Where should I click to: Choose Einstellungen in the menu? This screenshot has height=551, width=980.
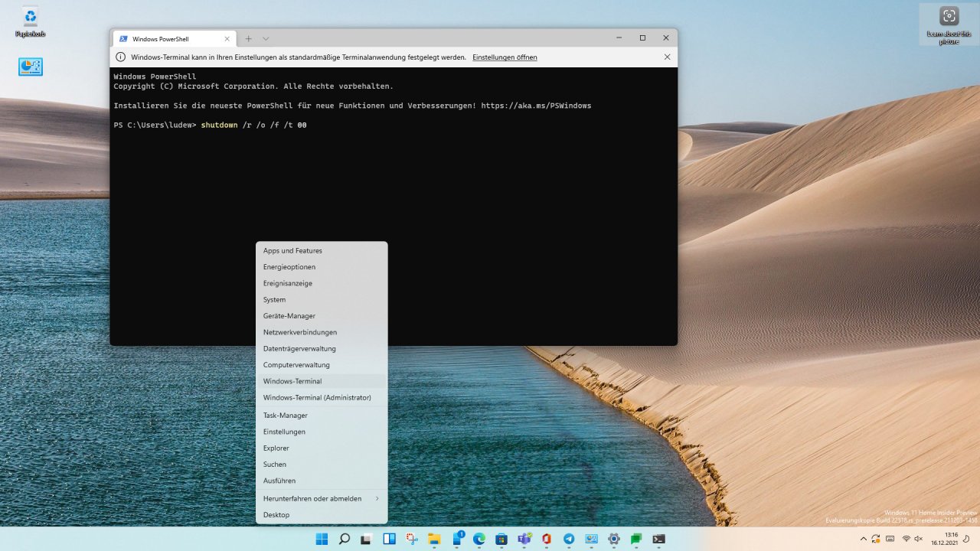click(322, 432)
